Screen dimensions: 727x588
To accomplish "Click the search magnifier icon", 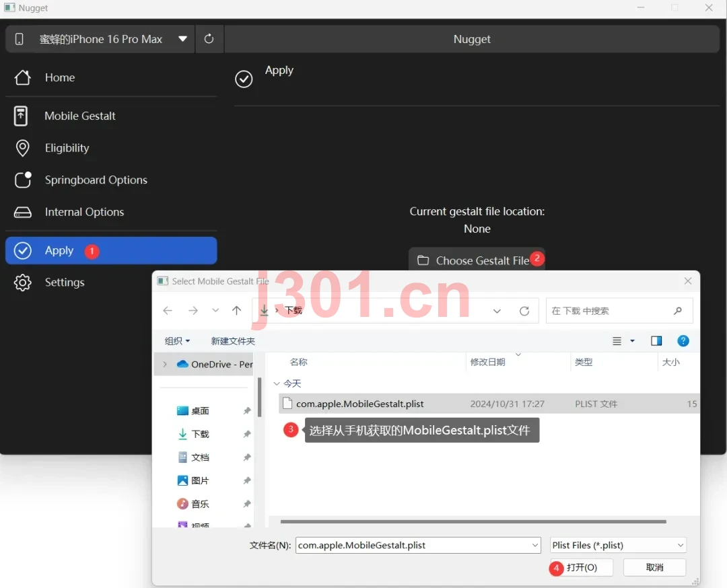I will [678, 311].
